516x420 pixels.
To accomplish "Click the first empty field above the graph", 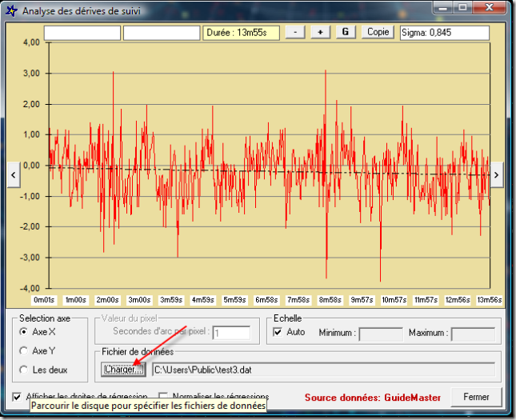I will pos(82,33).
